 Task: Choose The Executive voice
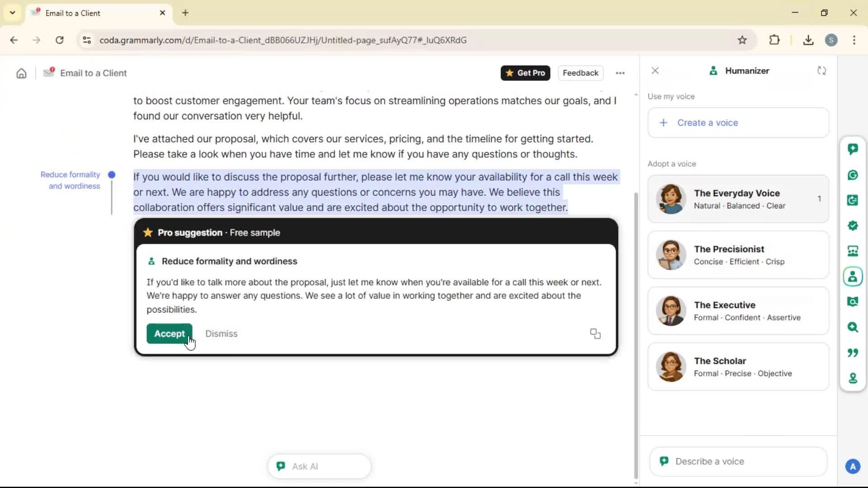738,311
